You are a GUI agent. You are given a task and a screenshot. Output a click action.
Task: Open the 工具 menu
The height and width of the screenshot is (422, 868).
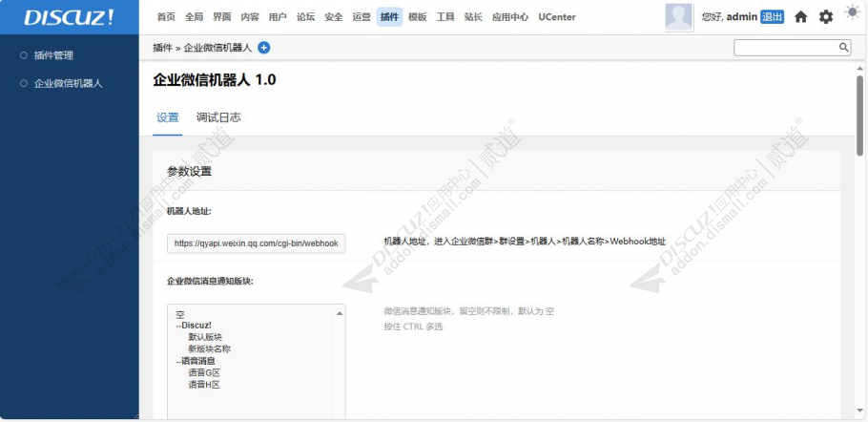[445, 17]
